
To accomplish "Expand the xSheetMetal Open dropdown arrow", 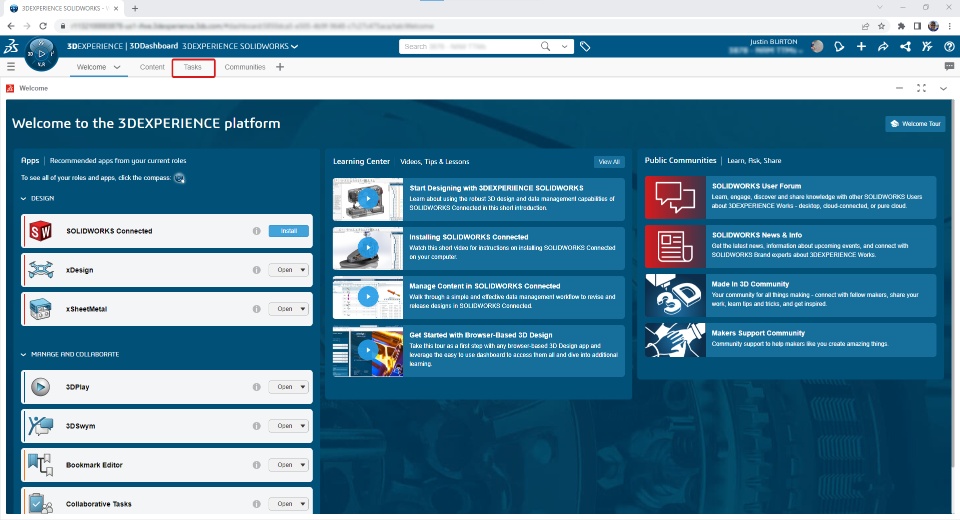I will pos(302,309).
